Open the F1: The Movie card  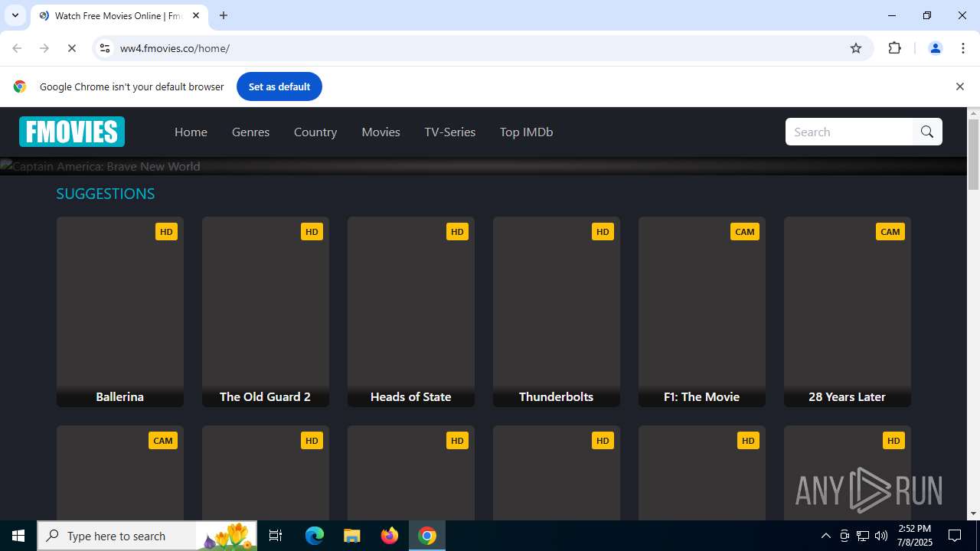click(x=702, y=311)
